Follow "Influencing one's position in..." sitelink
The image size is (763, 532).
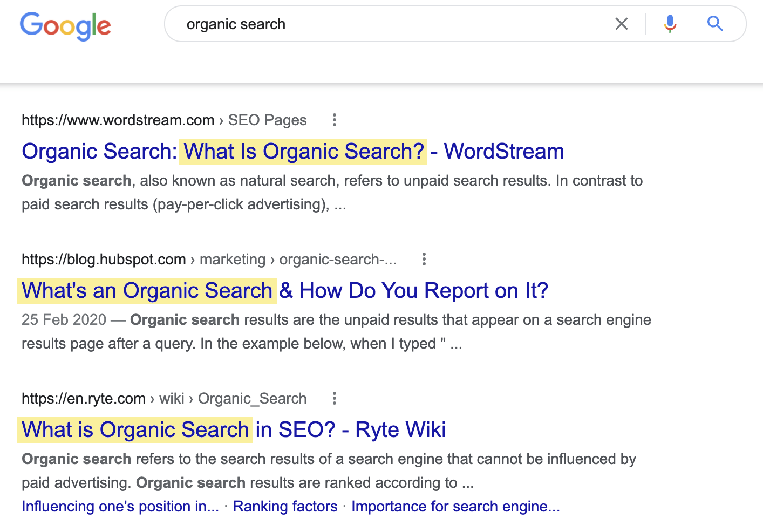click(120, 507)
